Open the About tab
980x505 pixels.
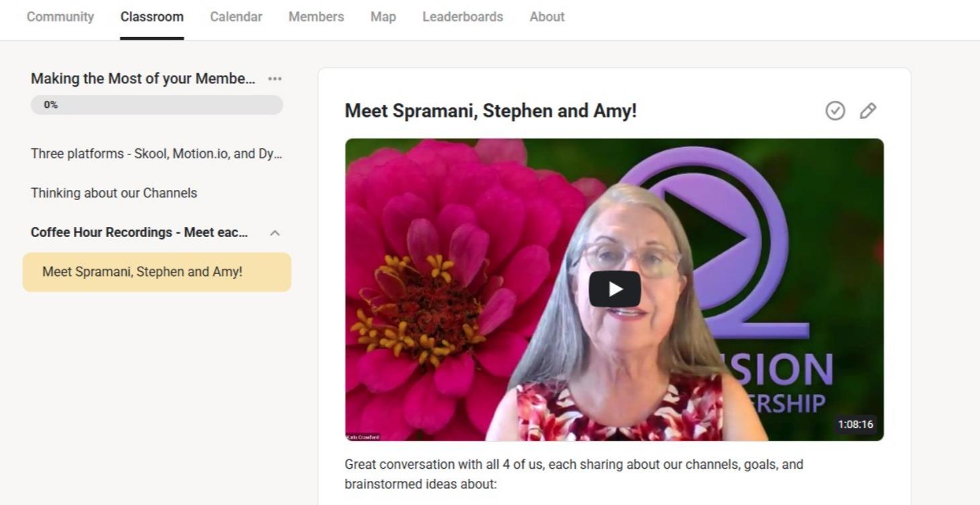(546, 17)
